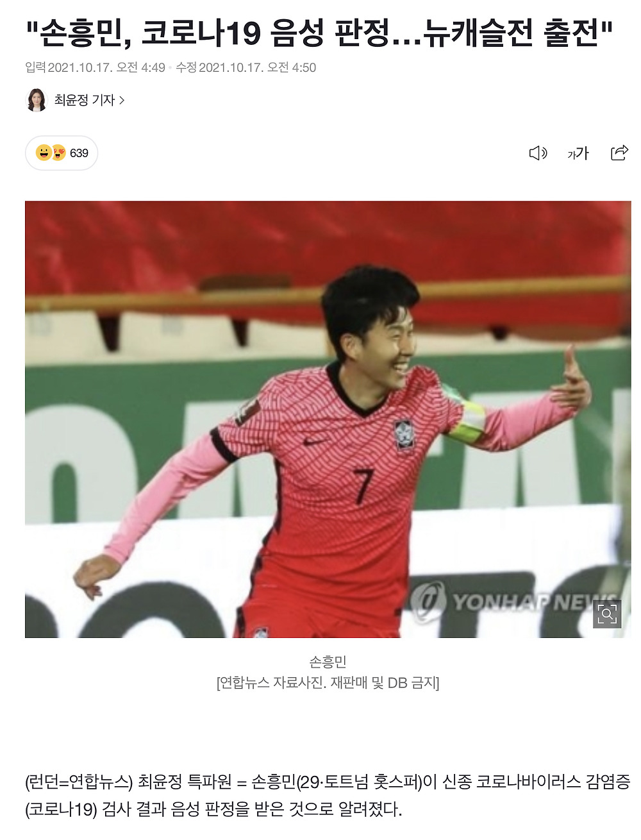Enlarge the photo with magnifier icon
The height and width of the screenshot is (840, 641).
607,614
